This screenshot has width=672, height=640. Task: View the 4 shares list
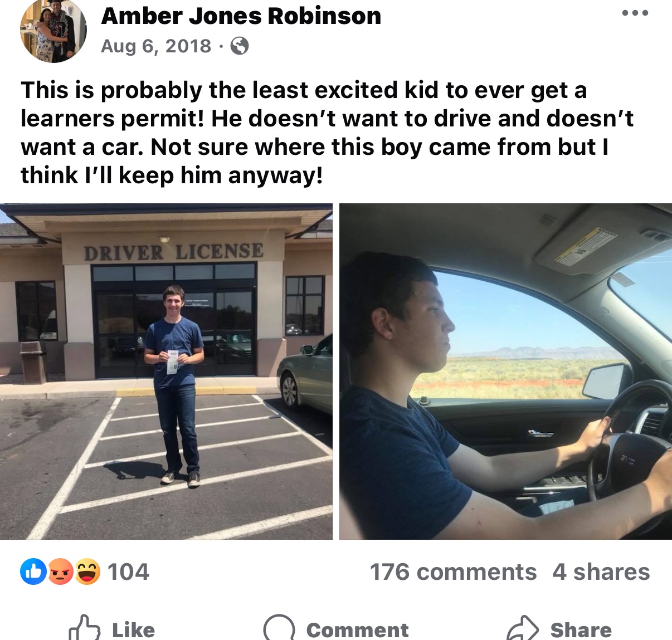click(601, 572)
